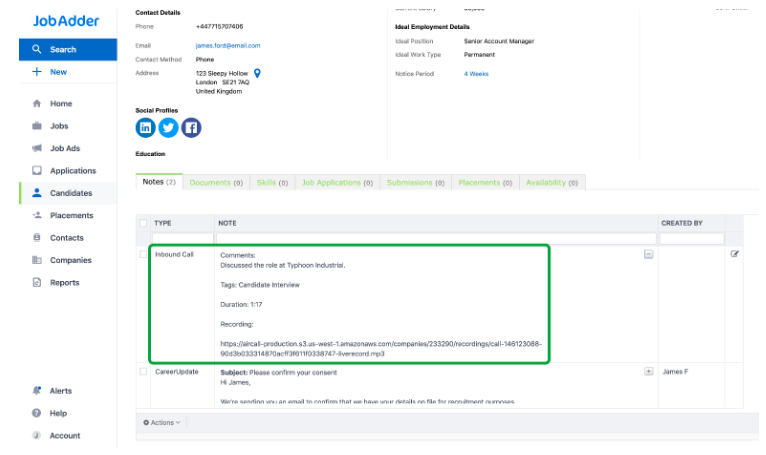Click New in the sidebar
The image size is (766, 455).
pos(58,72)
